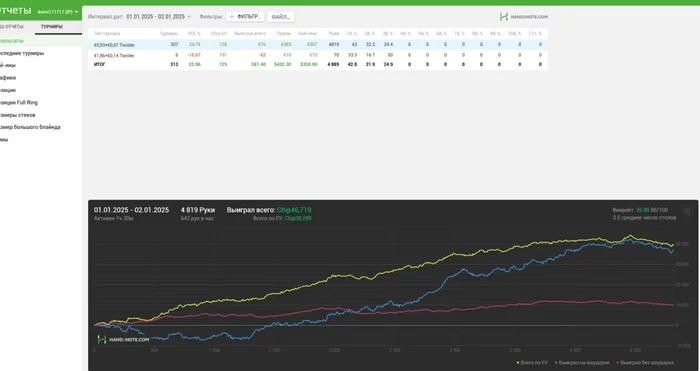Open Размер большого блайнда in the sidebar
The image size is (700, 371).
click(30, 127)
